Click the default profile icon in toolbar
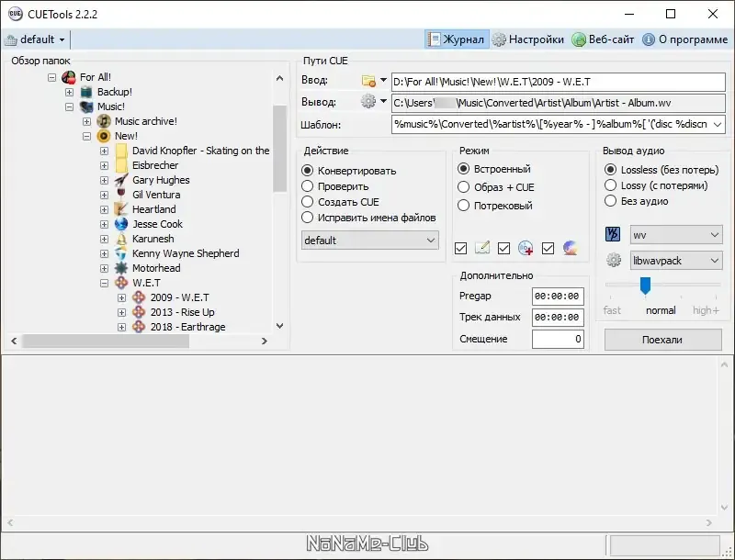 [10, 39]
